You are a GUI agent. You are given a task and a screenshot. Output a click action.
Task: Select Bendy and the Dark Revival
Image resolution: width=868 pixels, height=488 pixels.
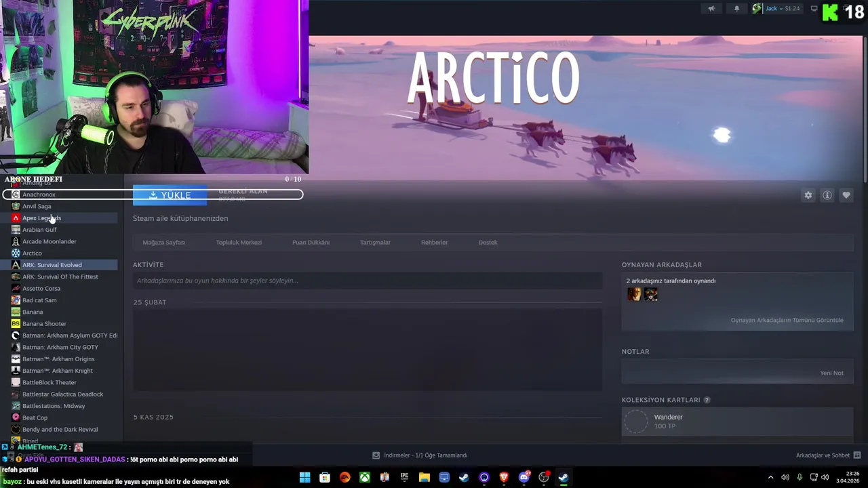click(60, 430)
